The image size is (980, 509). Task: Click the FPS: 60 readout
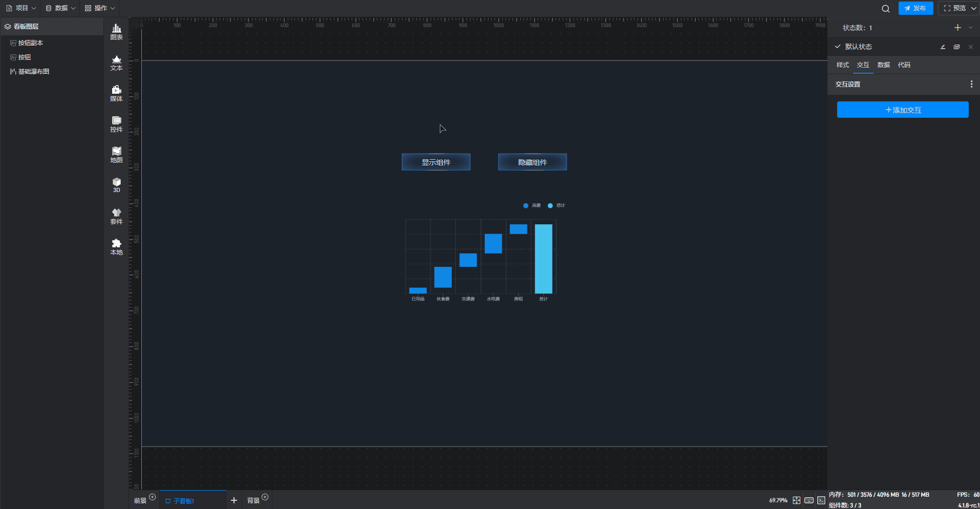[968, 495]
